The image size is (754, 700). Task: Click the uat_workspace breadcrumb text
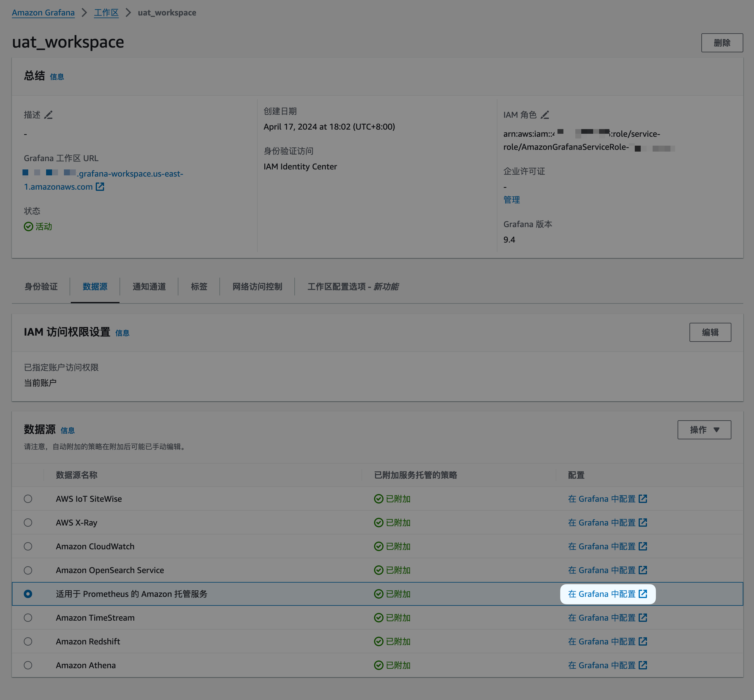coord(167,12)
